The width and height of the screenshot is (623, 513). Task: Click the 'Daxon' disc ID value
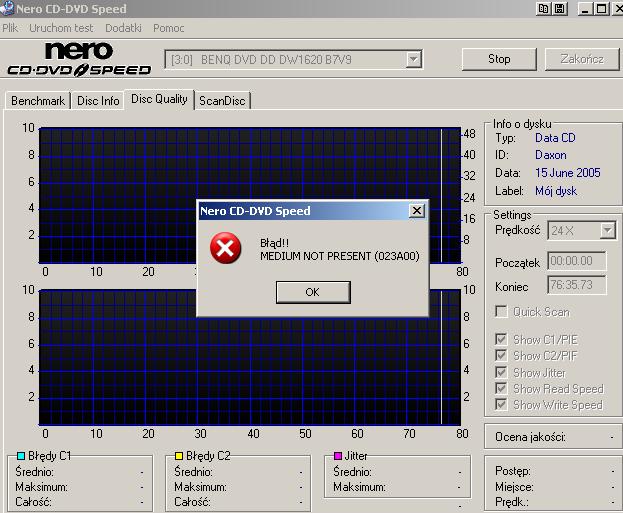click(551, 155)
